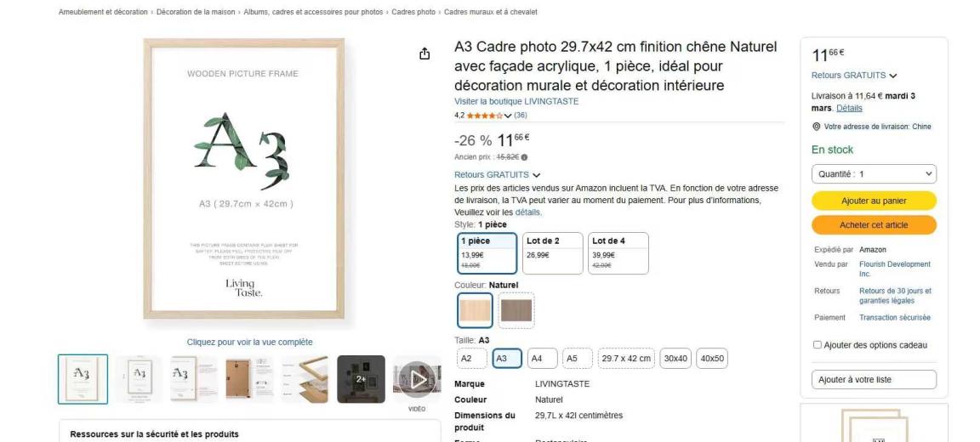The height and width of the screenshot is (442, 980).
Task: Select the frame corner pieces thumbnail
Action: pos(305,379)
